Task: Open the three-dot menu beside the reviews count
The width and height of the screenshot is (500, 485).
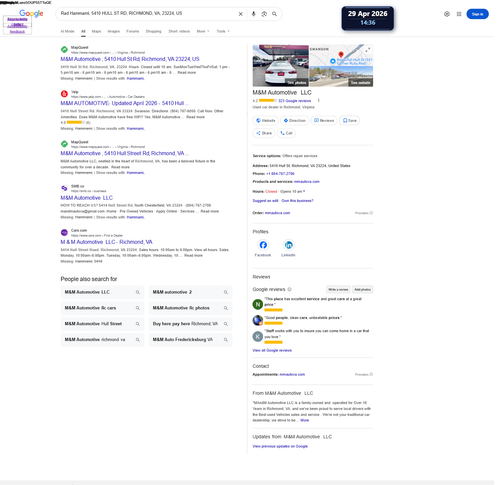Action: (319, 101)
